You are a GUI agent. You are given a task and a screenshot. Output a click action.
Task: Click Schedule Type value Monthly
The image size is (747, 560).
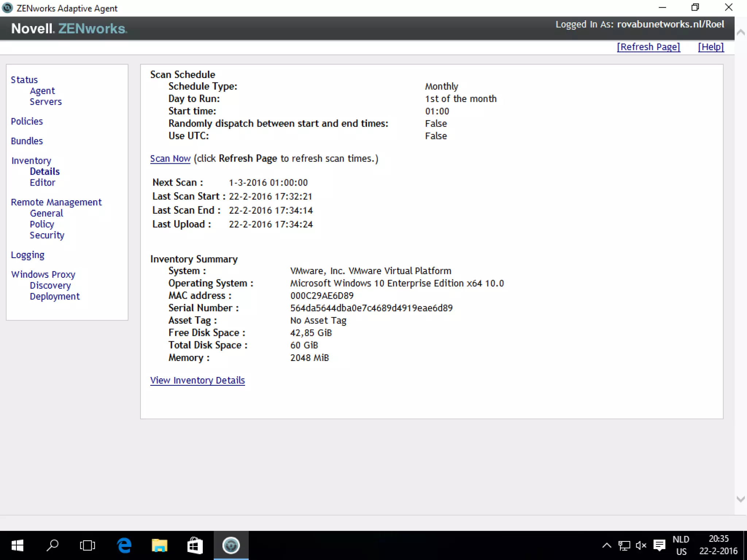(x=441, y=86)
